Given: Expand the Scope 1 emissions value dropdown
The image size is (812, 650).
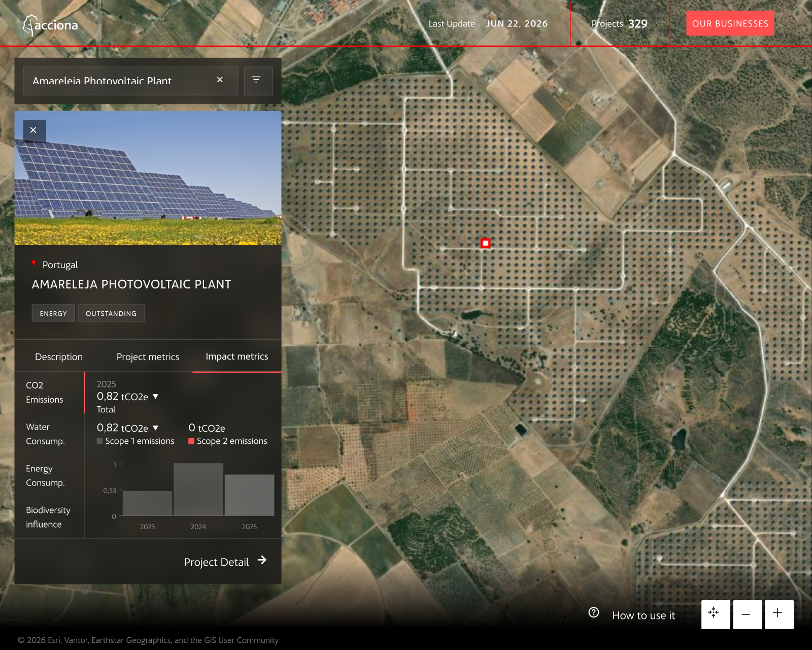Looking at the screenshot, I should pyautogui.click(x=155, y=428).
